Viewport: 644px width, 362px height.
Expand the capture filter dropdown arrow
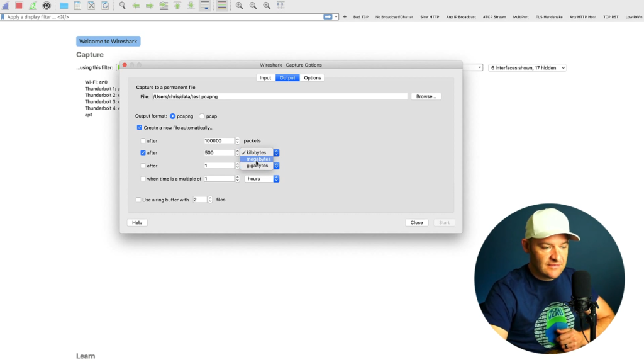[x=479, y=67]
